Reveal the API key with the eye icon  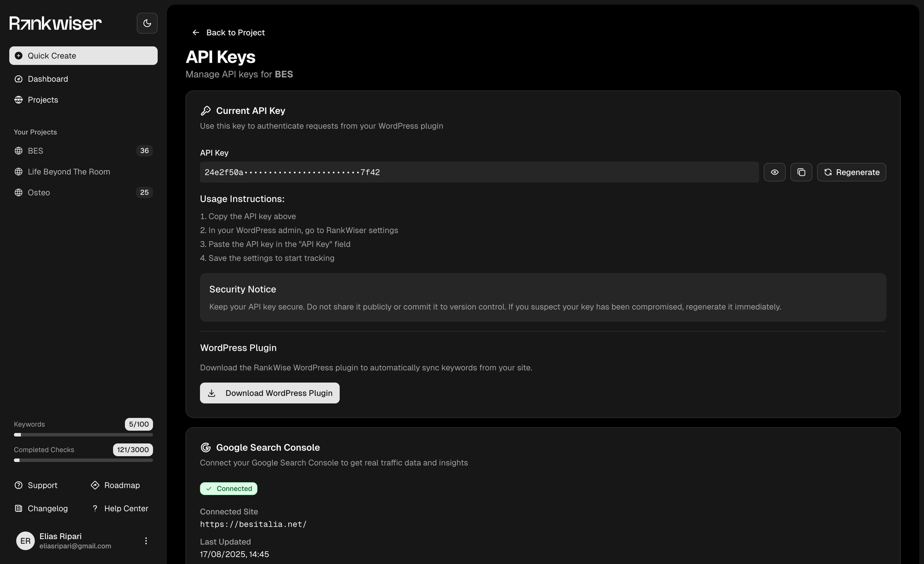[x=774, y=172]
